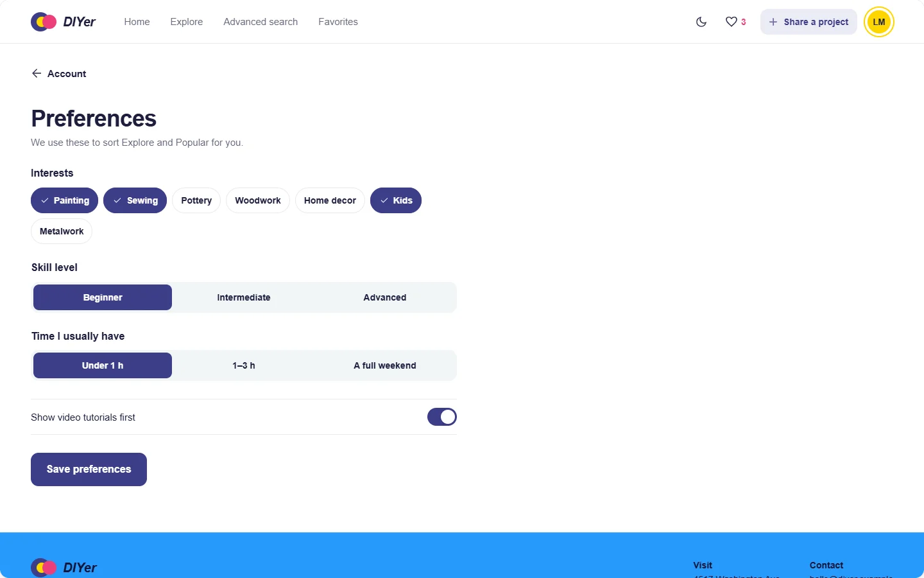Choose Beginner skill level
The width and height of the screenshot is (924, 578).
click(103, 297)
